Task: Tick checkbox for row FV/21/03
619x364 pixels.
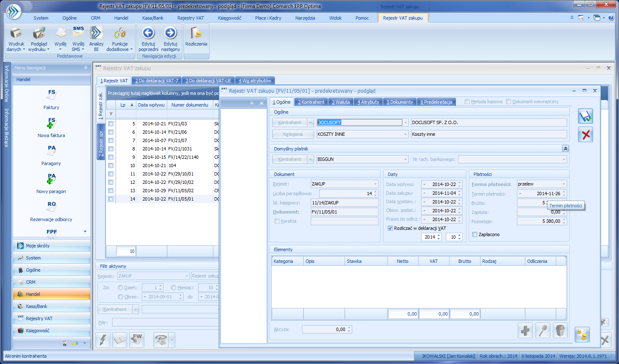Action: tap(111, 124)
